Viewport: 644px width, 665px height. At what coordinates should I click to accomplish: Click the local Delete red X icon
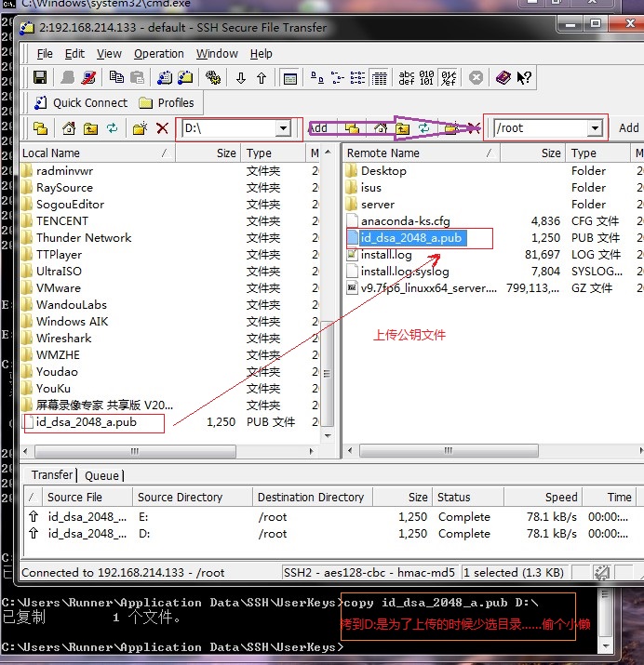[163, 128]
